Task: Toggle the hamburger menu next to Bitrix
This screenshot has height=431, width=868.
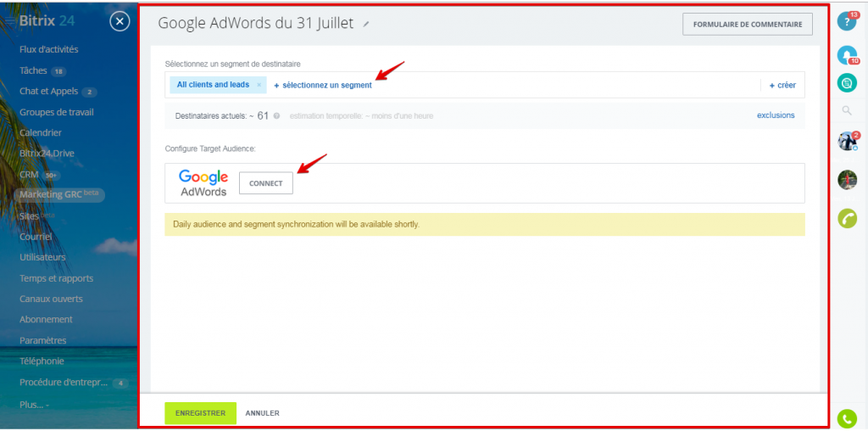Action: pyautogui.click(x=10, y=21)
